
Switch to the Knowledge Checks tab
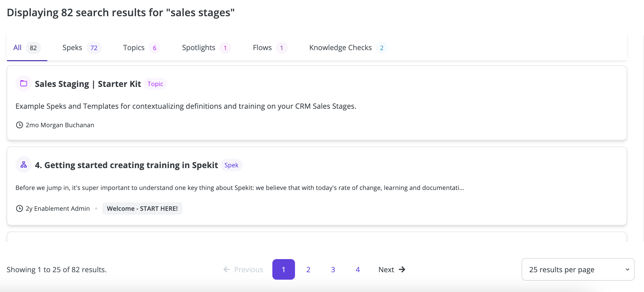click(x=348, y=48)
